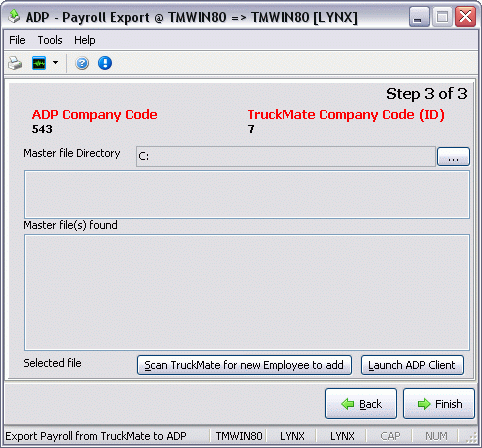Browse for Master file Directory with ellipsis button

[453, 156]
